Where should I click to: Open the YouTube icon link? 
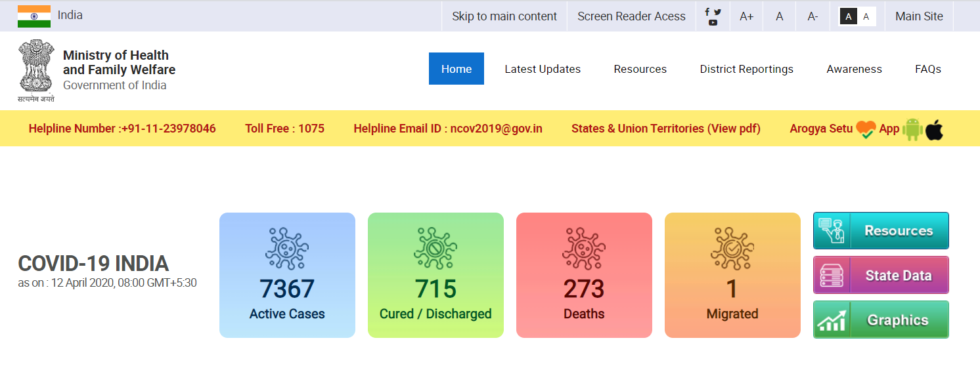click(713, 23)
